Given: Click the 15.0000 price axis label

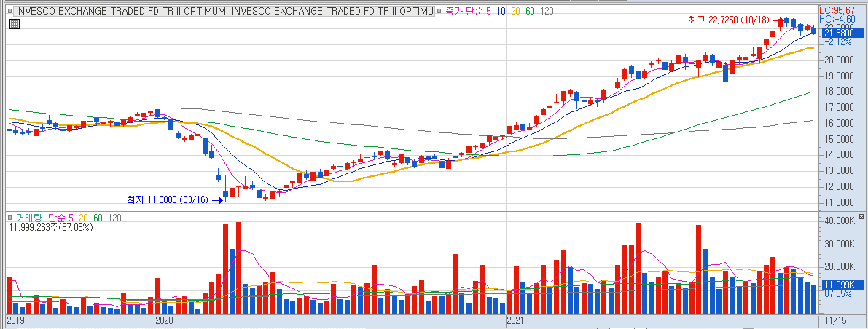Looking at the screenshot, I should coord(841,140).
